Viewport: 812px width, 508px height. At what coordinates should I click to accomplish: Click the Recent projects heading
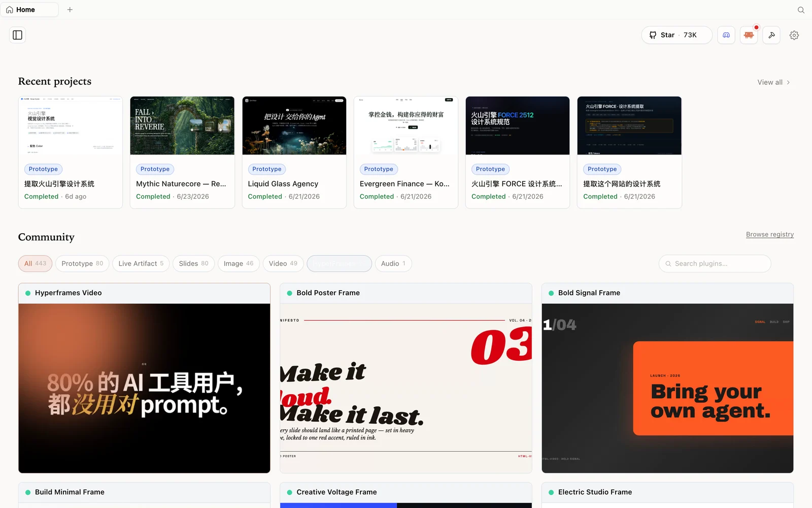point(55,81)
